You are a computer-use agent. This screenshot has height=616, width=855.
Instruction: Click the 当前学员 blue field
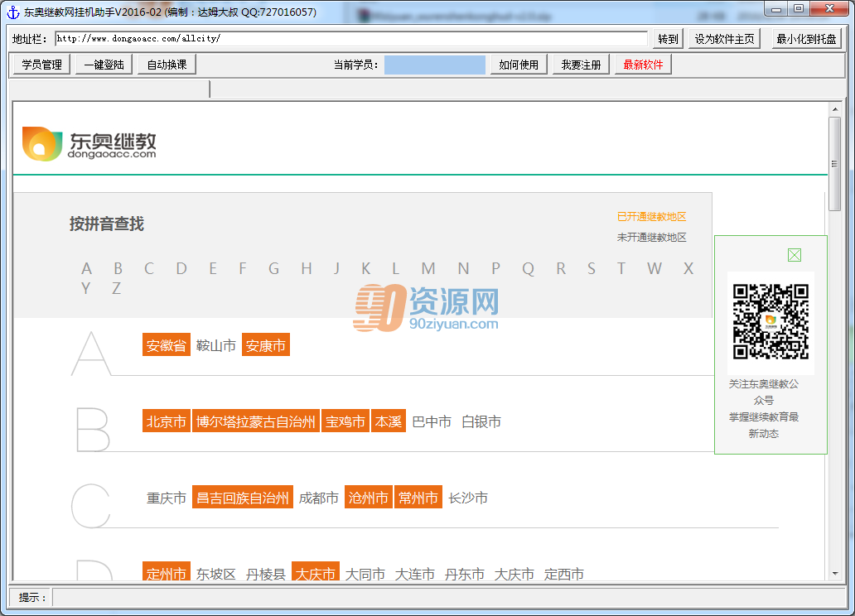tap(435, 65)
